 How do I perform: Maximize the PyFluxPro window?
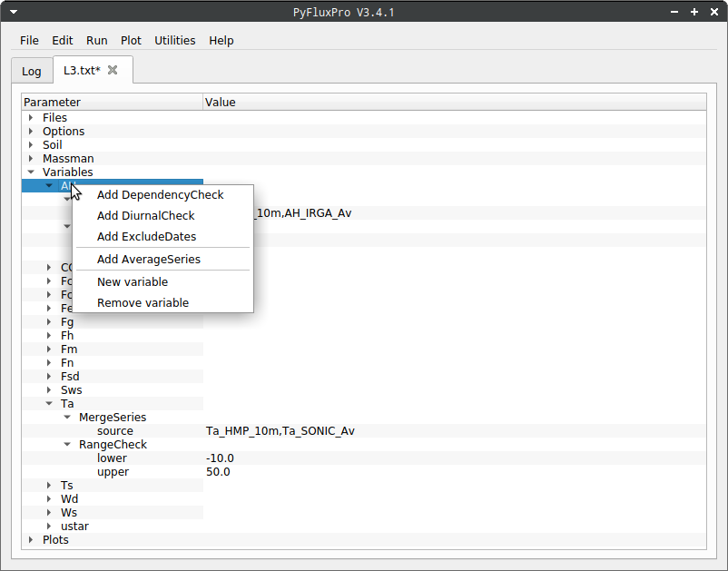(694, 12)
